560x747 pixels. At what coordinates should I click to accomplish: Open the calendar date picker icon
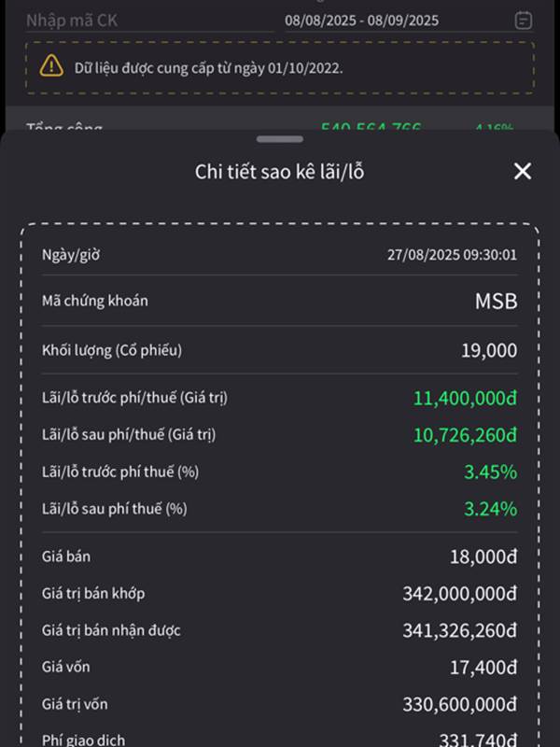(x=524, y=21)
